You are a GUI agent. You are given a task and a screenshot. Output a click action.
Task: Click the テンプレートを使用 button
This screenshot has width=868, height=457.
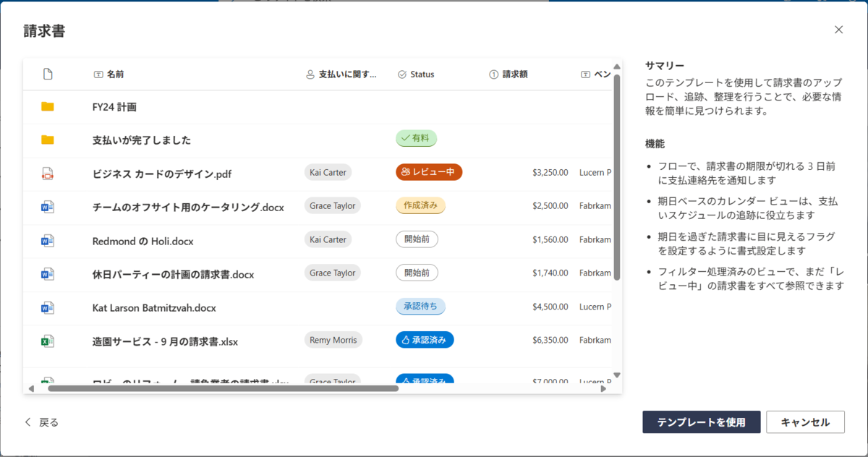pos(701,422)
